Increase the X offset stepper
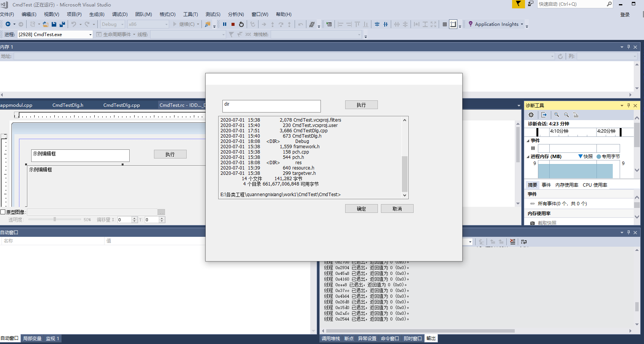The height and width of the screenshot is (344, 644). 134,218
